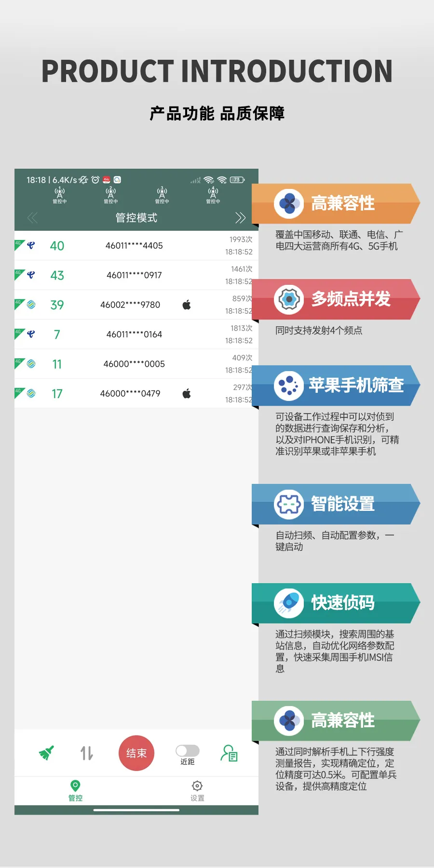Click the up-down sort arrows icon

pyautogui.click(x=87, y=753)
